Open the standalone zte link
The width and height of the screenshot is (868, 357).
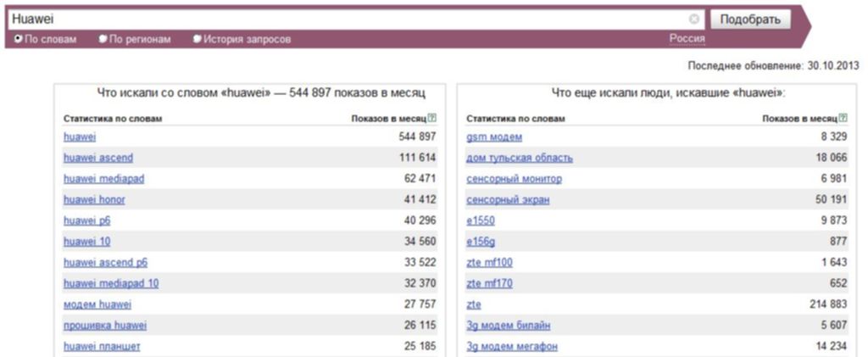tap(474, 304)
